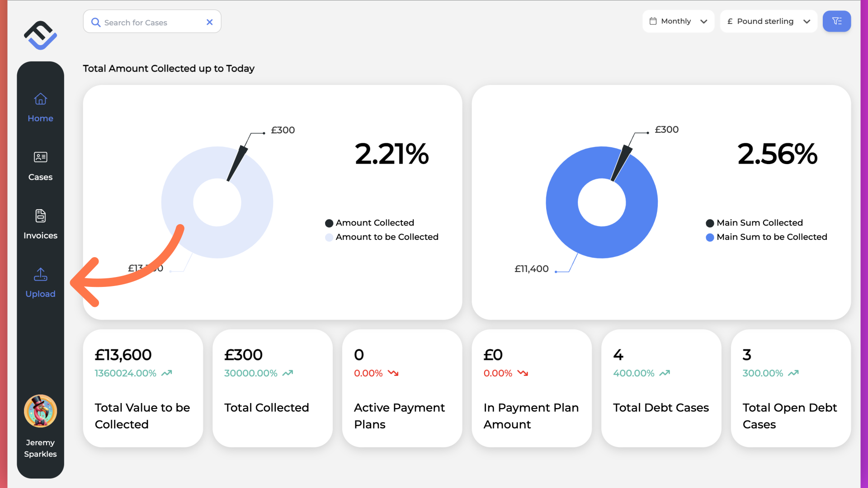
Task: Click the calendar icon next to Monthly
Action: 653,21
